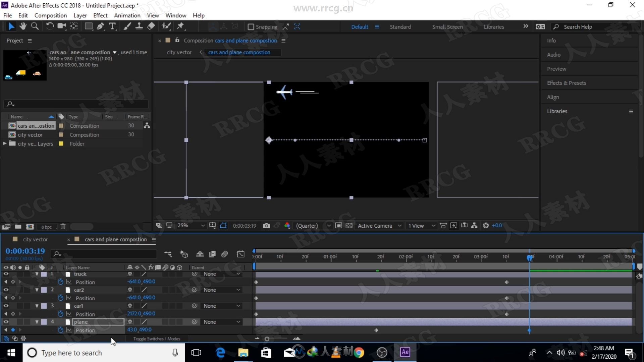
Task: Switch to city vector tab in timeline
Action: point(35,239)
